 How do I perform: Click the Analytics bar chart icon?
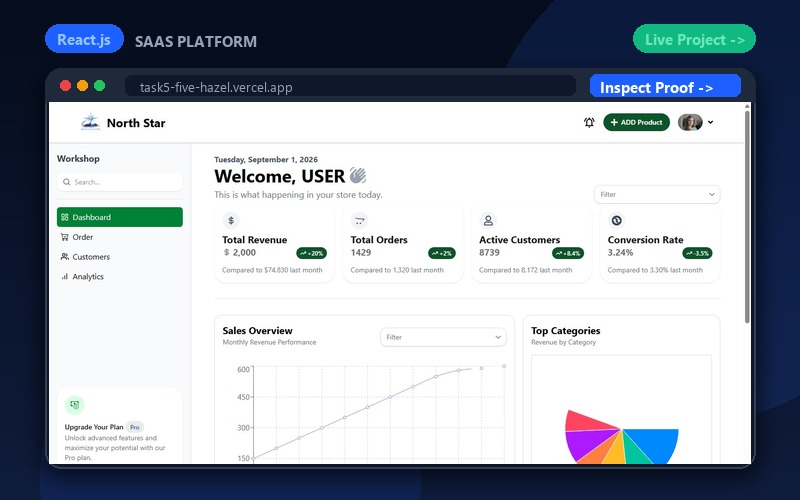(x=65, y=277)
